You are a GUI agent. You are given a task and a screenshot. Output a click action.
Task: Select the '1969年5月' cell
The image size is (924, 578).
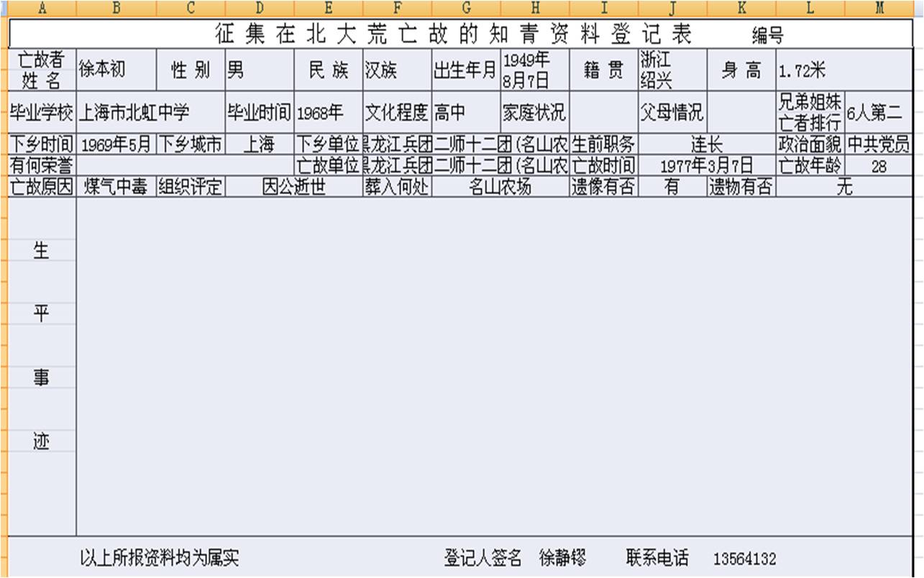coord(116,144)
